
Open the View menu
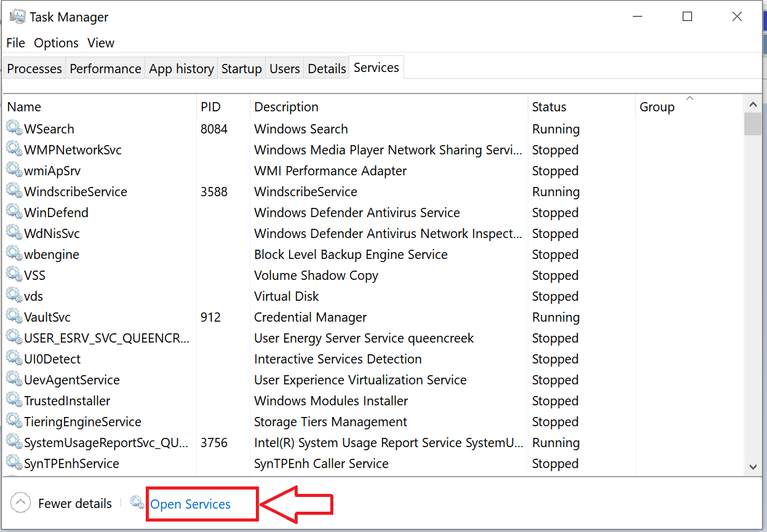tap(101, 43)
